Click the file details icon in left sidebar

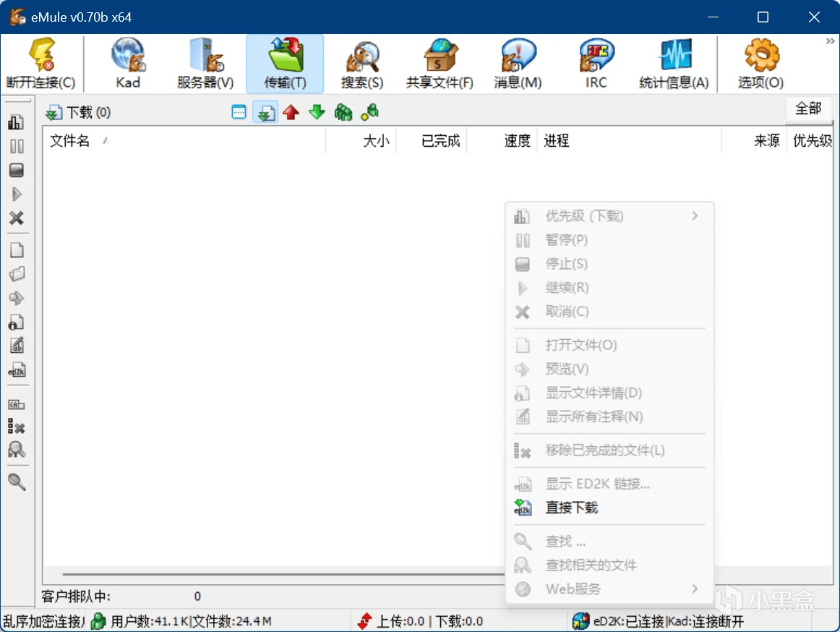pos(17,323)
